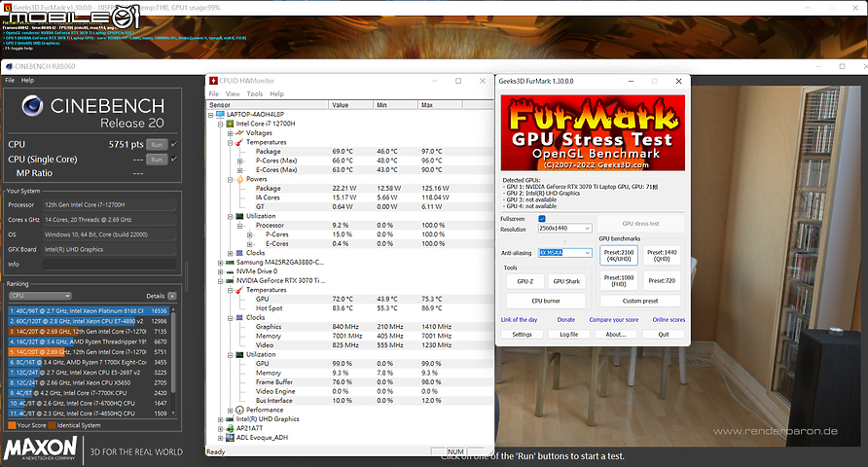
Task: Click the thermometer icon beside CPU Temperatures
Action: [x=239, y=142]
